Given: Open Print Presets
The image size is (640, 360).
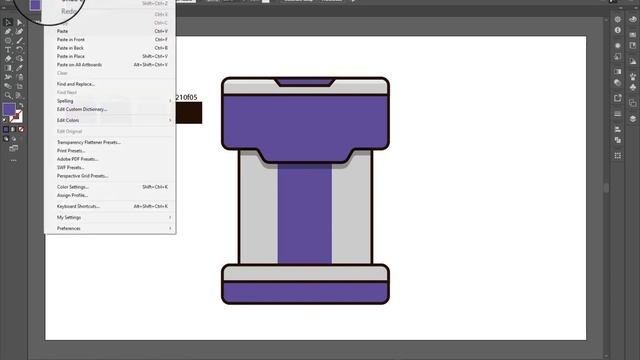Looking at the screenshot, I should tap(111, 151).
